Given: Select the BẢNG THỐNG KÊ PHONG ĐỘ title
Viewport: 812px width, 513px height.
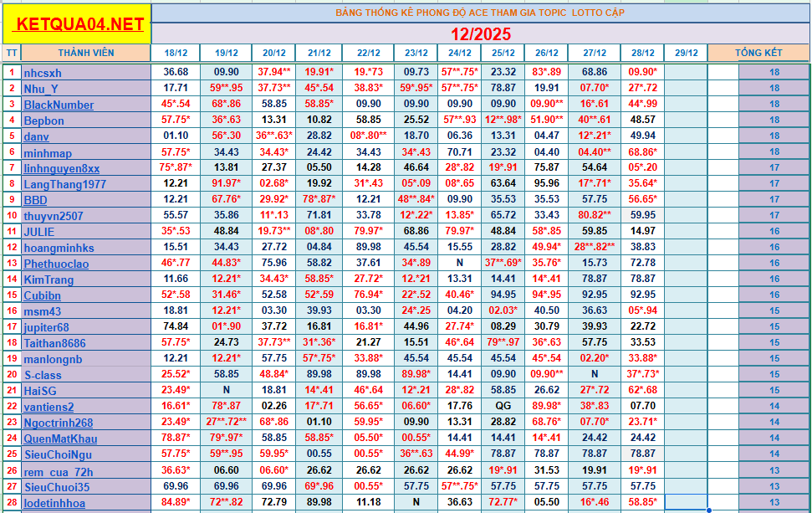Looking at the screenshot, I should 481,13.
